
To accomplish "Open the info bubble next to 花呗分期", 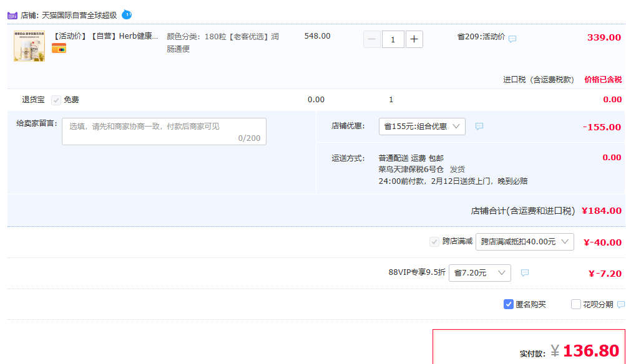I will click(621, 305).
